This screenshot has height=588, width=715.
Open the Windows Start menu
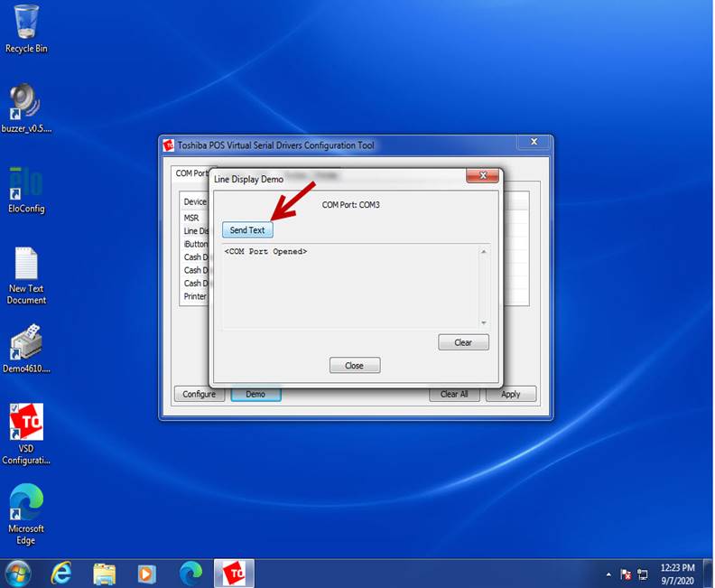pyautogui.click(x=17, y=573)
